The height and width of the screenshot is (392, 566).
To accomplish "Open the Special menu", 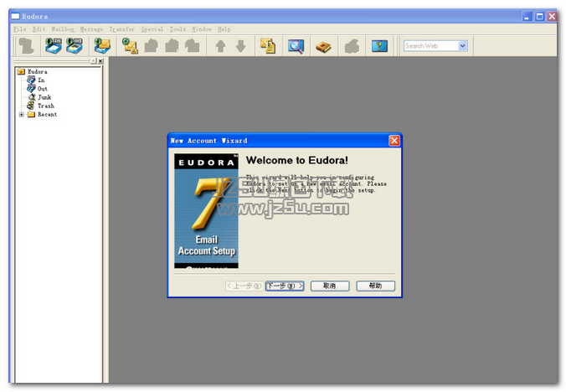I will coord(152,28).
